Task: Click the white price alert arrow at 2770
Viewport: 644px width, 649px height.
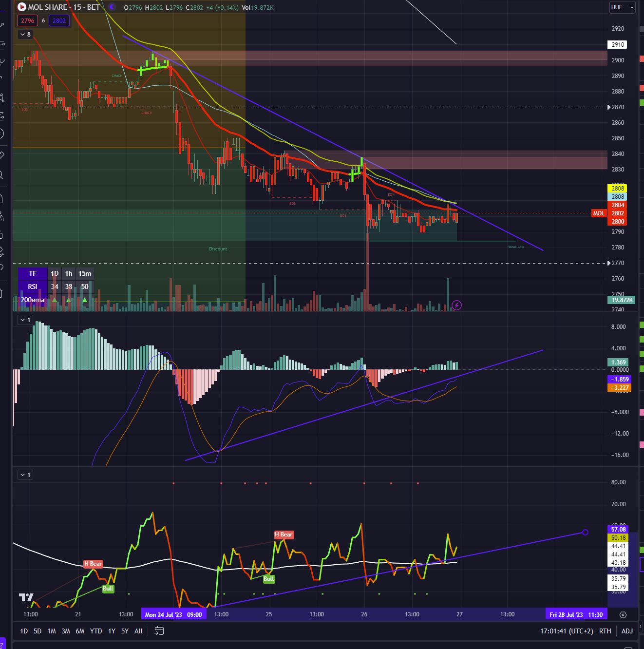Action: (608, 263)
